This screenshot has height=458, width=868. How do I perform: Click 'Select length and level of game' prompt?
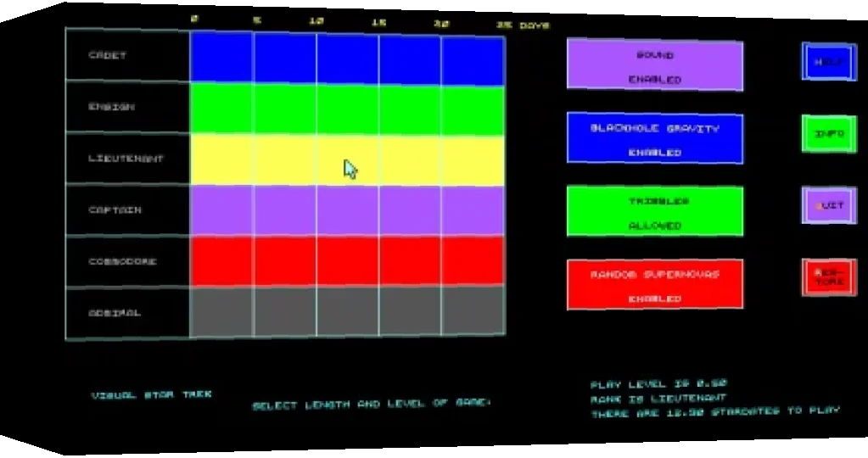pyautogui.click(x=372, y=405)
